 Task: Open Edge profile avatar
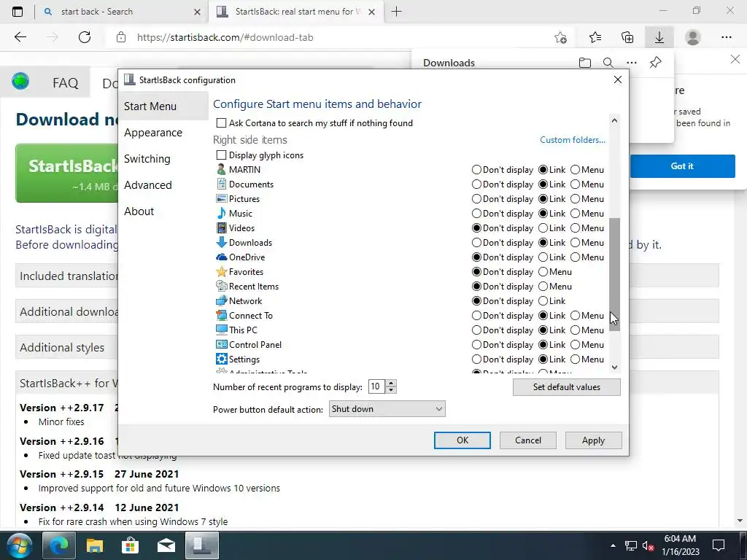693,37
